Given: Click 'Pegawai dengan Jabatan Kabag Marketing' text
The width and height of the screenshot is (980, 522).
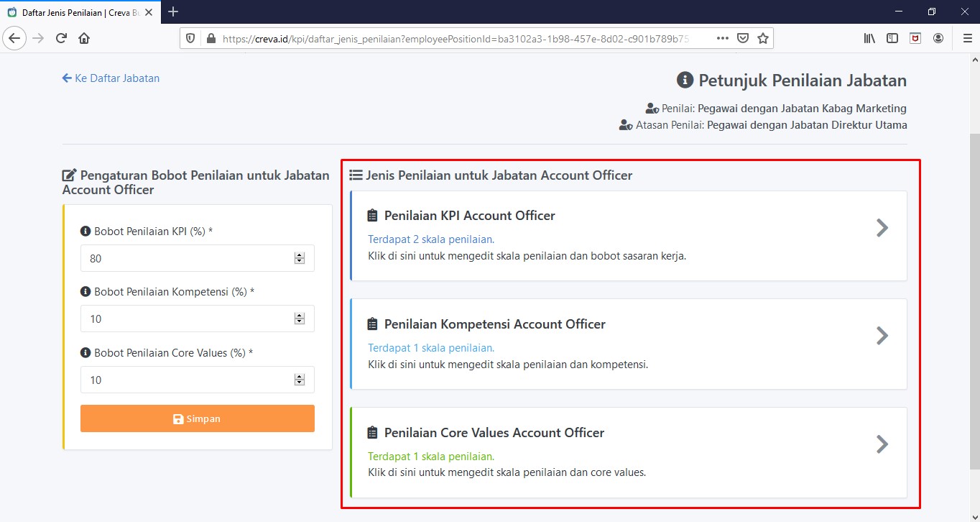Looking at the screenshot, I should [802, 109].
